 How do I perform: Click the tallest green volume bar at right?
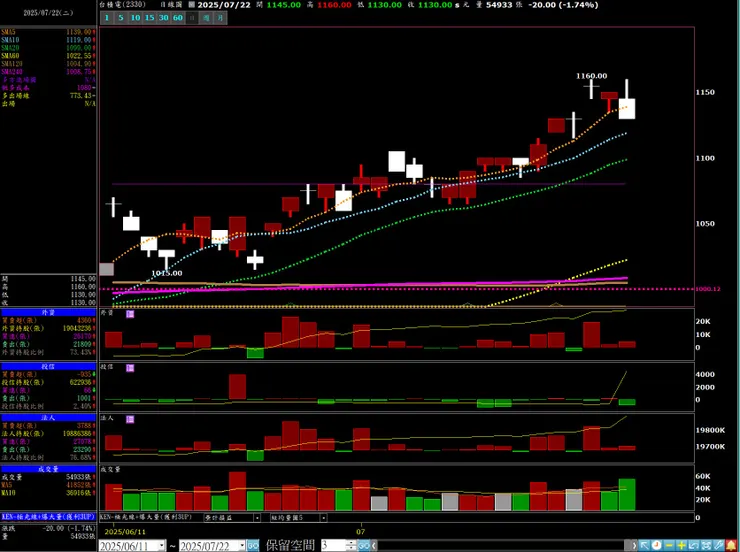point(627,494)
